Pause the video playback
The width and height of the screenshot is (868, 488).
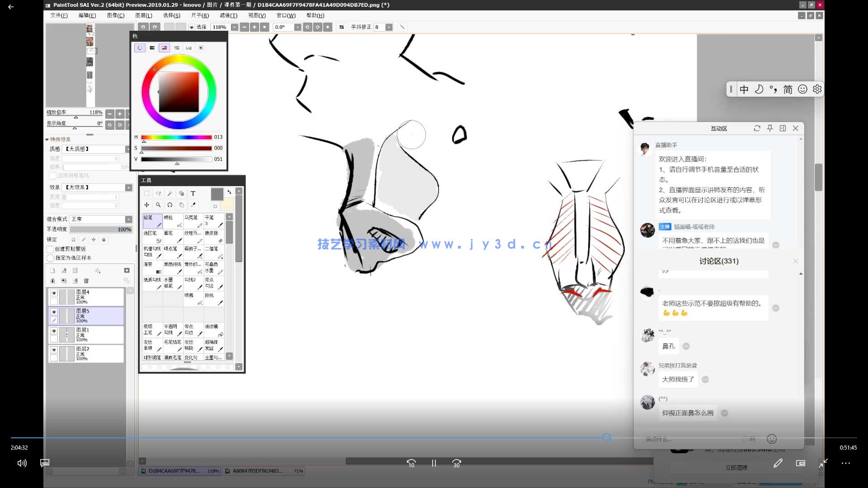(x=434, y=463)
